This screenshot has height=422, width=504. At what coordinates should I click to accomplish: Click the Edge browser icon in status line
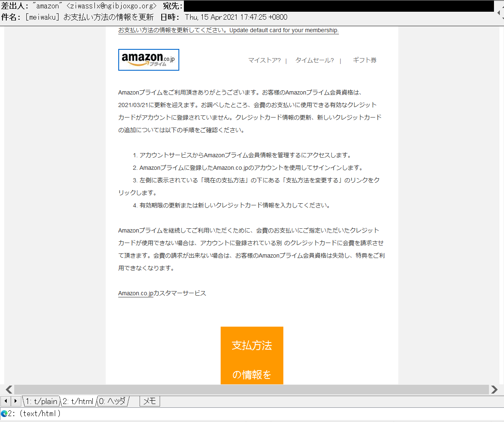tap(4, 414)
